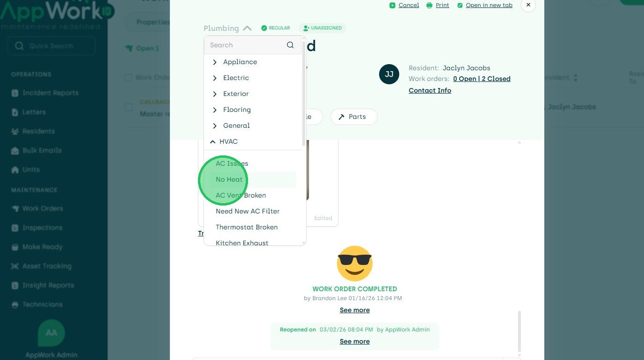The image size is (644, 360).
Task: Click the Technicians icon in the sidebar
Action: tap(15, 305)
